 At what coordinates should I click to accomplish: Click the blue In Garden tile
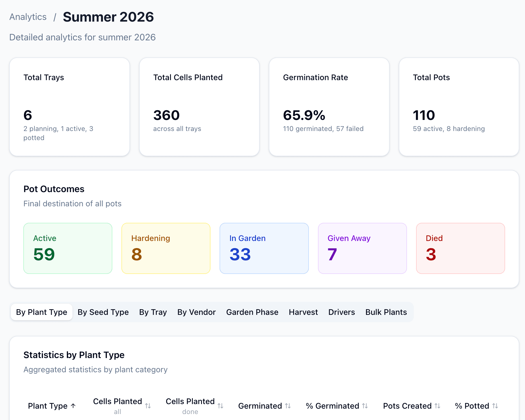(264, 248)
